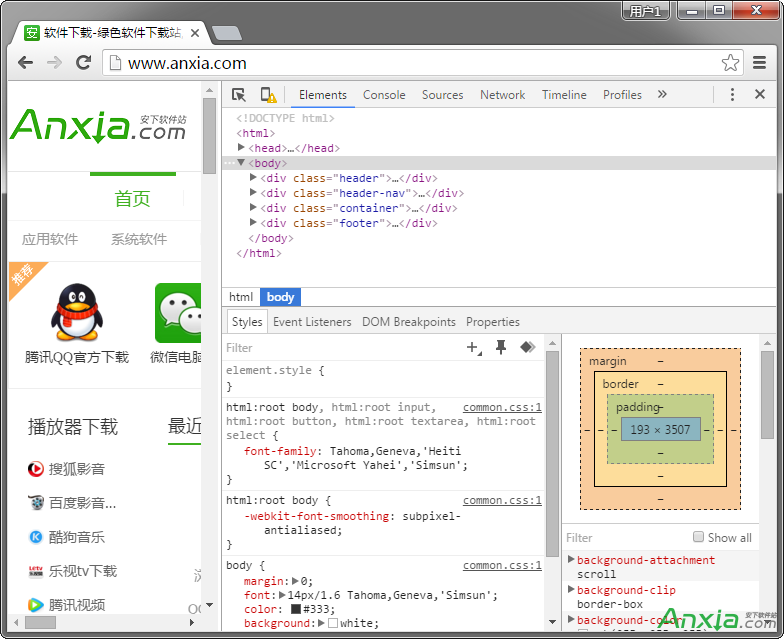Click the Styles filter input
The width and height of the screenshot is (784, 639).
click(x=342, y=348)
